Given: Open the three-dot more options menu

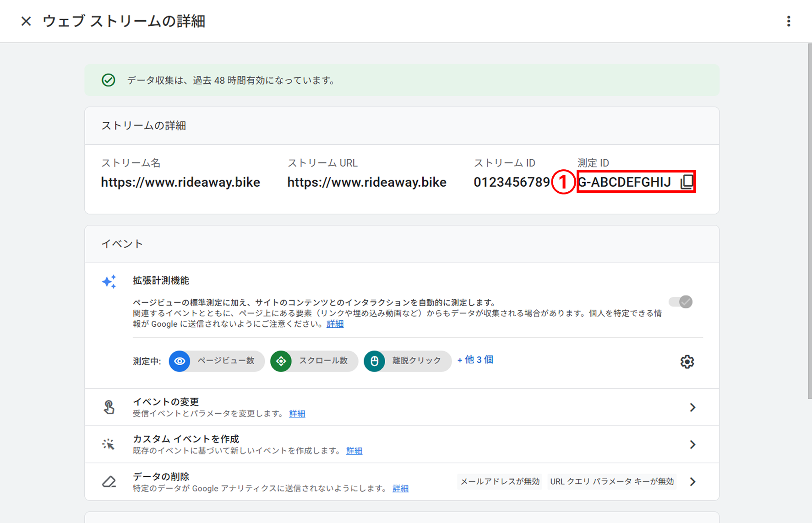Looking at the screenshot, I should 788,21.
